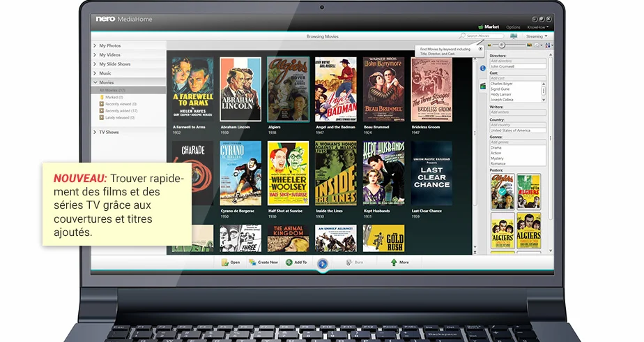This screenshot has height=342, width=644.
Task: Click the Search Movies field
Action: pyautogui.click(x=481, y=36)
